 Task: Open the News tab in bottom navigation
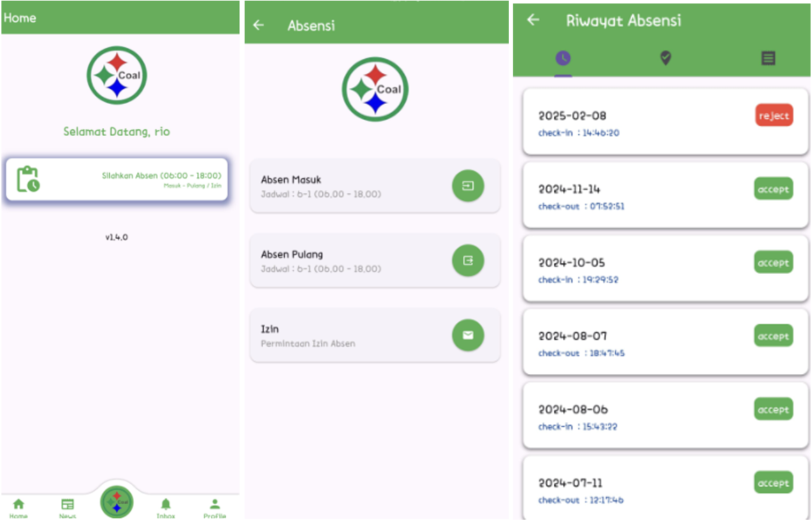click(x=68, y=504)
